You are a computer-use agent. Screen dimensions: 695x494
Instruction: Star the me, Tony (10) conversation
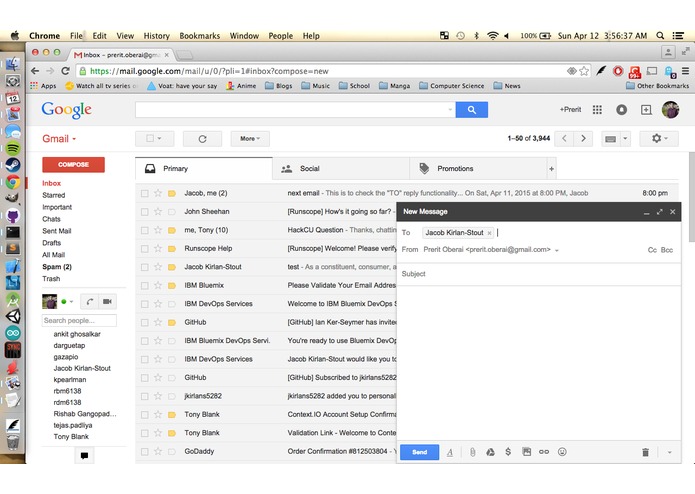(x=158, y=230)
